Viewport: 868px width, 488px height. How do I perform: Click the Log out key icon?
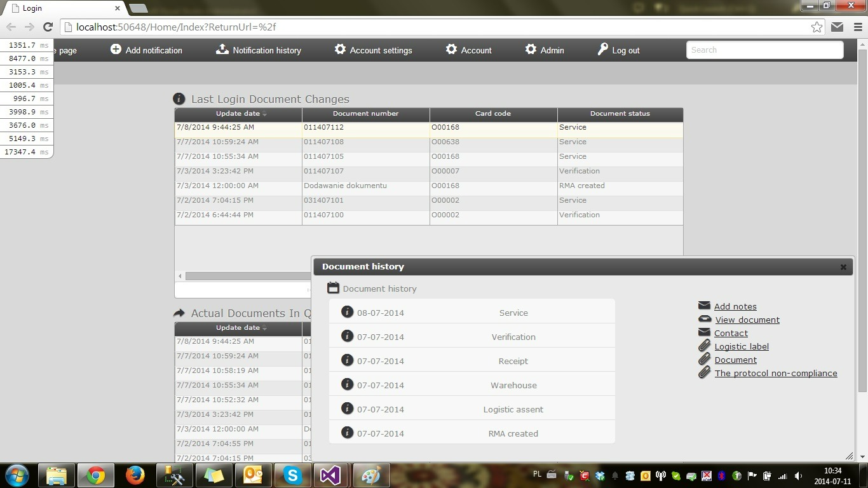tap(602, 50)
